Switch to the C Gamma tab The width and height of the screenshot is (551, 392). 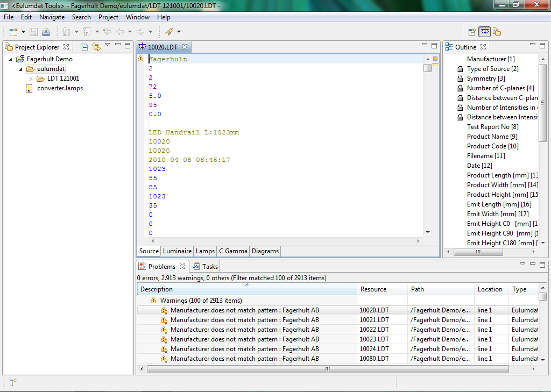click(233, 251)
